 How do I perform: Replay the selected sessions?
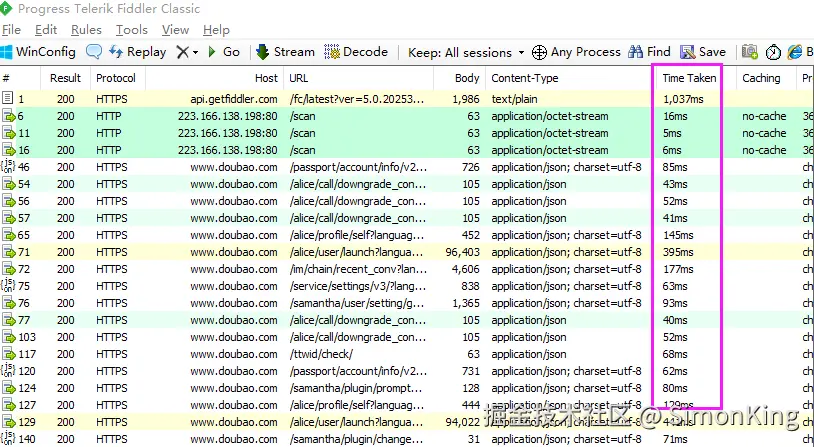pos(138,52)
